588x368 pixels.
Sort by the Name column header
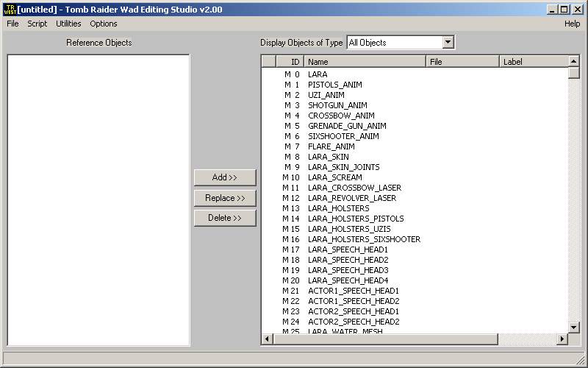[365, 62]
